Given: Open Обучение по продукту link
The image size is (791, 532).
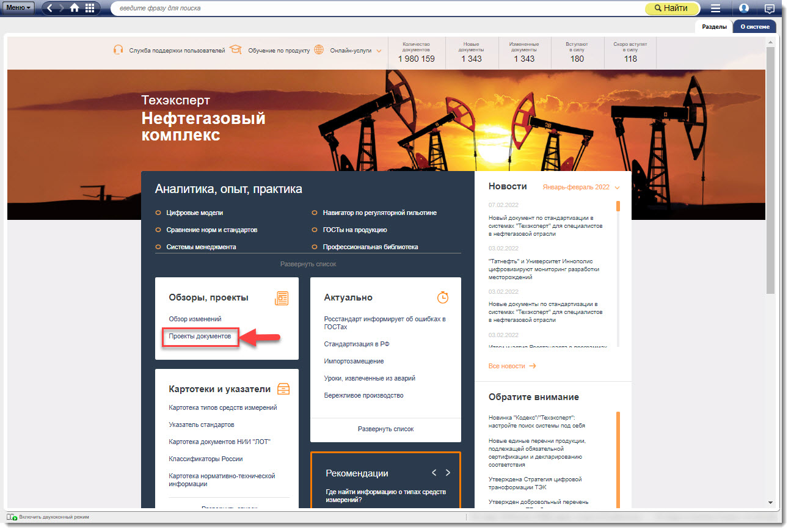Looking at the screenshot, I should point(279,51).
